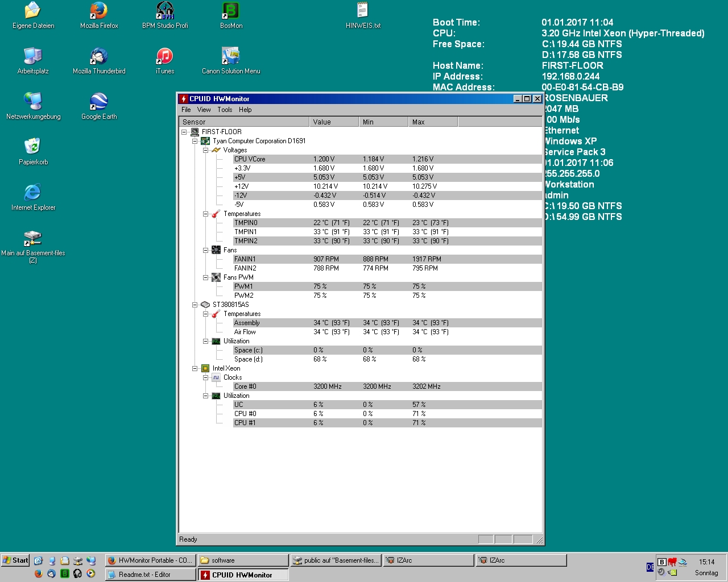
Task: Open Canon Solution Menu shortcut
Action: tap(231, 60)
